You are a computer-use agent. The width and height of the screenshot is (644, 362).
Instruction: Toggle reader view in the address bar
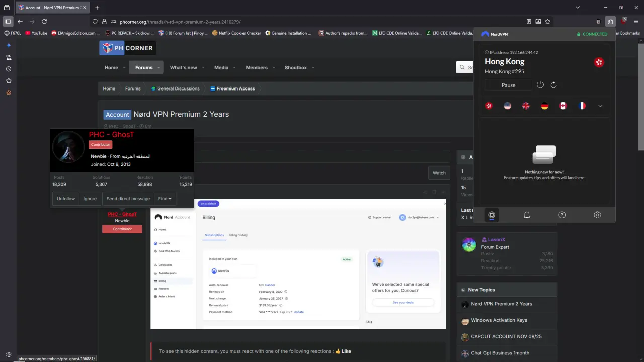529,22
